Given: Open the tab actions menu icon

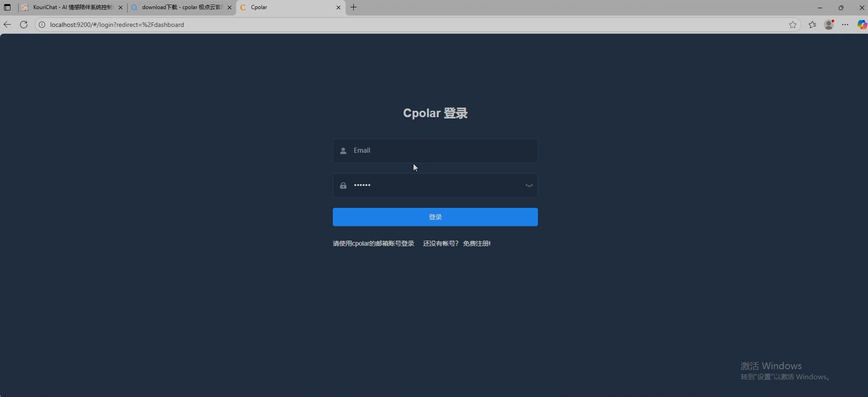Looking at the screenshot, I should (7, 7).
